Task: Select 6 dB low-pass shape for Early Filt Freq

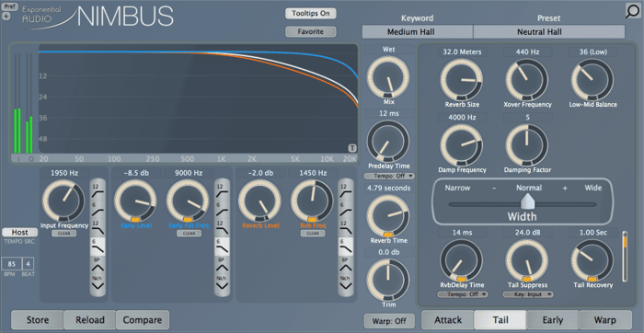Action: 222,247
